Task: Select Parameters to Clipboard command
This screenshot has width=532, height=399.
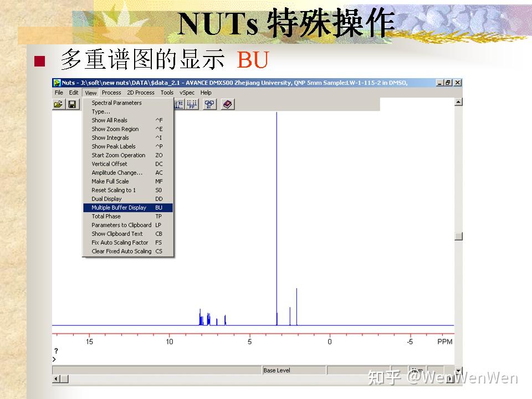Action: click(117, 224)
